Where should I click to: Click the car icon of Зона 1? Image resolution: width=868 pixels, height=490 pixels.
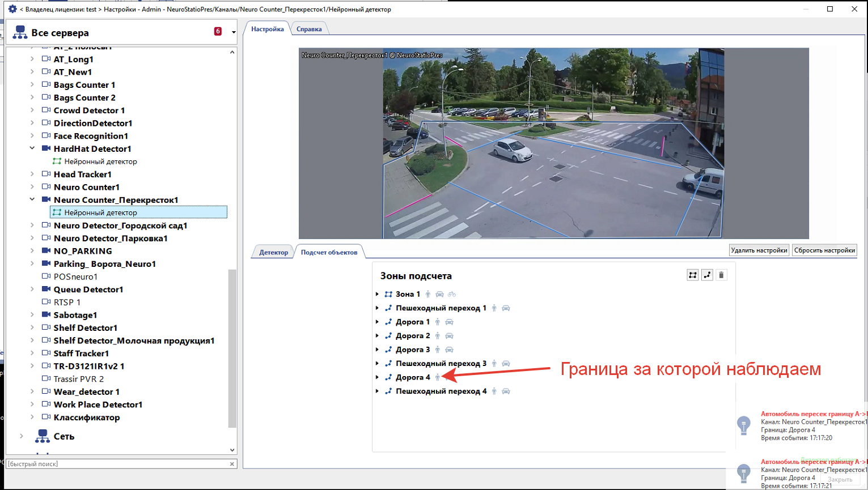click(x=439, y=295)
